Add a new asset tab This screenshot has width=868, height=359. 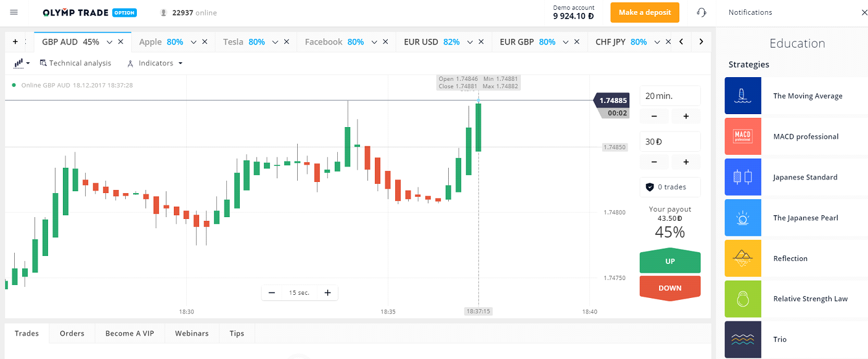point(15,42)
